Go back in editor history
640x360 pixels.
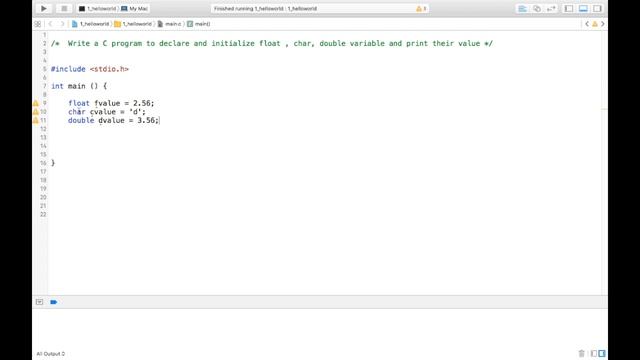point(51,24)
